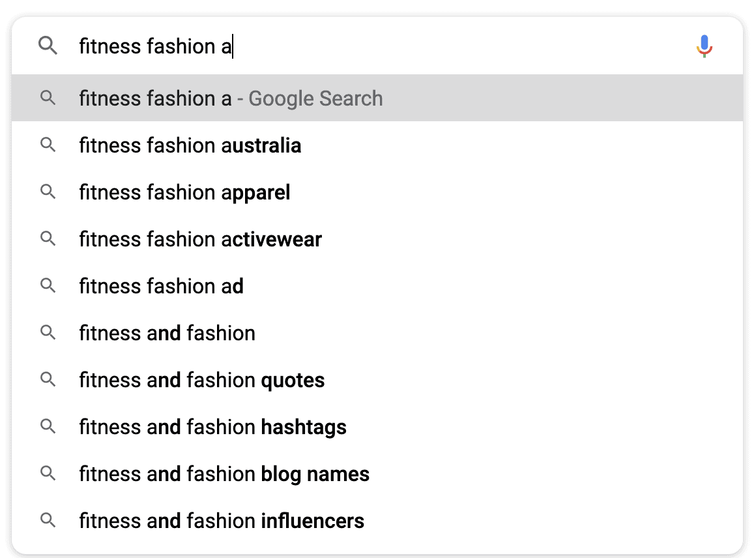756x558 pixels.
Task: Click search icon beside 'fitness fashion activewear'
Action: click(48, 239)
